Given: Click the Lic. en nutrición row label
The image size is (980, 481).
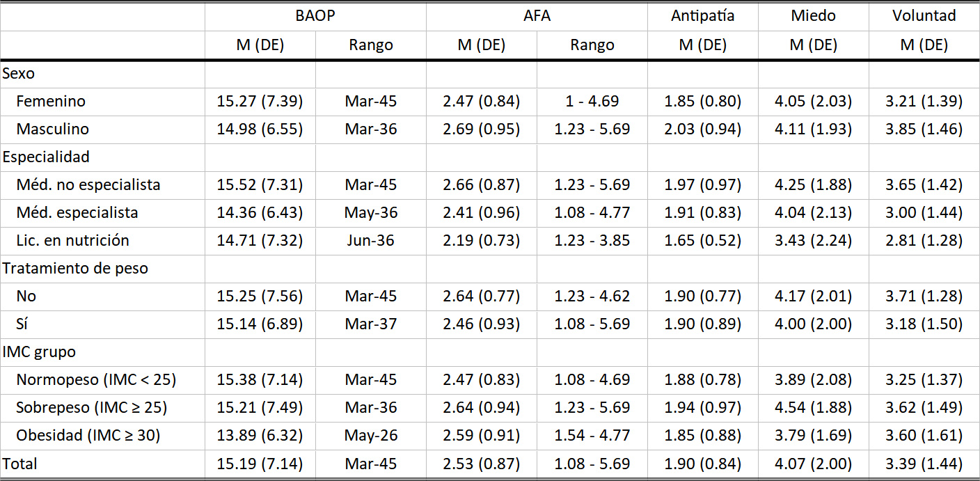Looking at the screenshot, I should pyautogui.click(x=73, y=240).
